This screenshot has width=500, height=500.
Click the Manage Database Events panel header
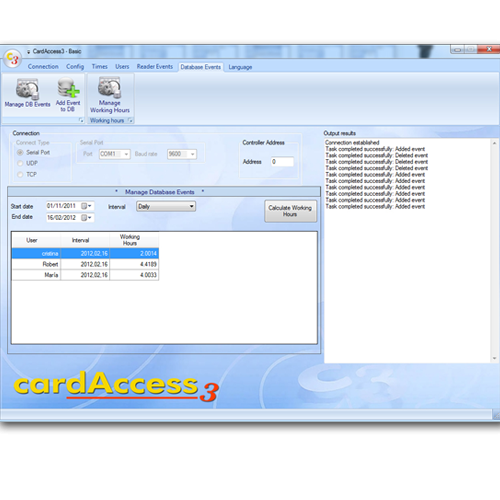click(164, 192)
